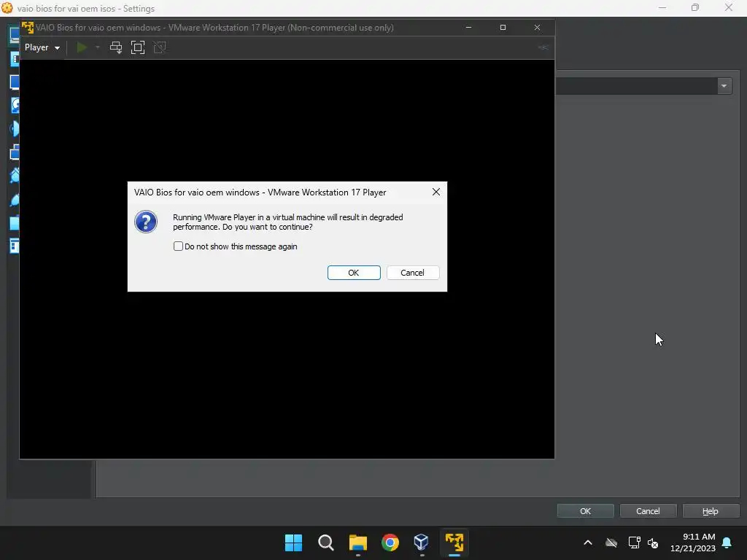Click VMware Player taskbar icon

(x=454, y=542)
